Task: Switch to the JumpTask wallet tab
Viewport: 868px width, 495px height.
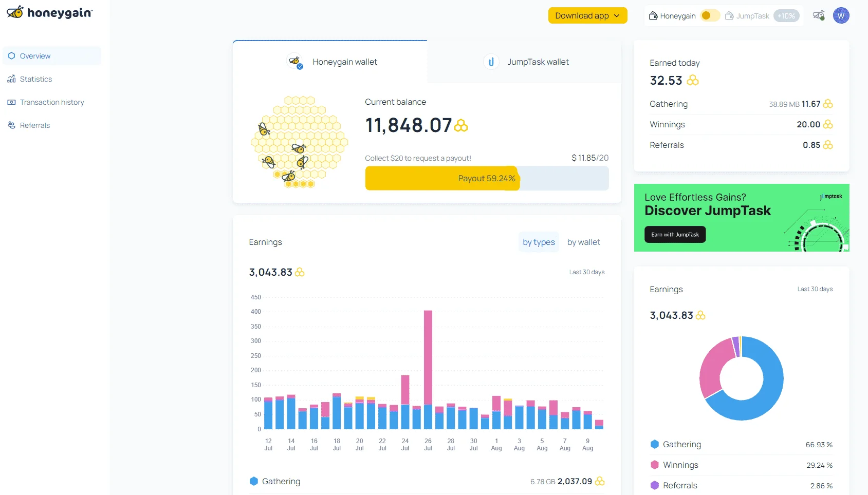Action: tap(524, 62)
